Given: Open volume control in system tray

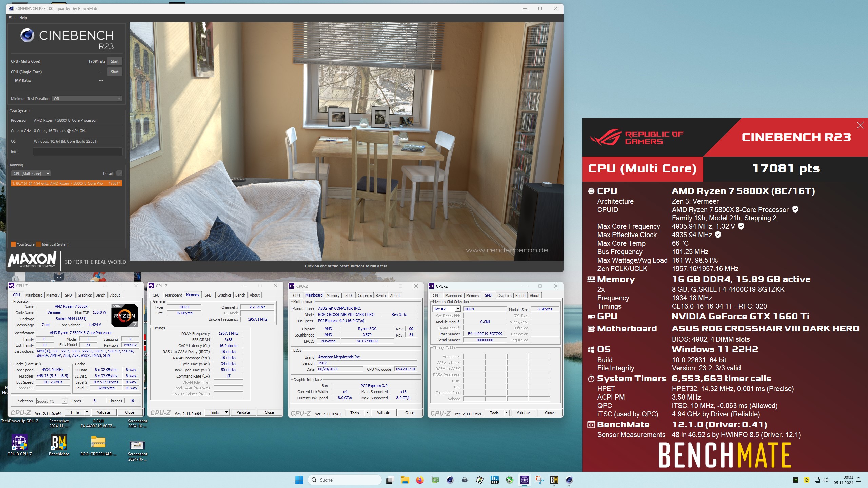Looking at the screenshot, I should click(x=825, y=480).
